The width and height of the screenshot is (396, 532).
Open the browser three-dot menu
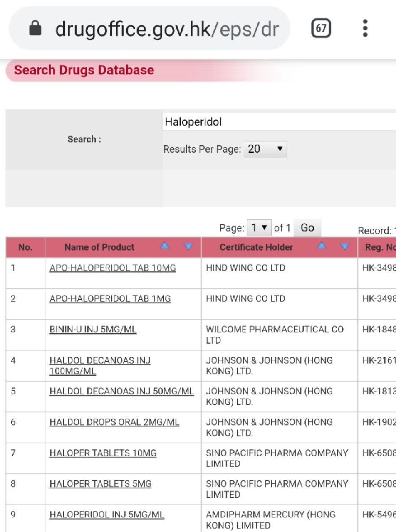[365, 28]
